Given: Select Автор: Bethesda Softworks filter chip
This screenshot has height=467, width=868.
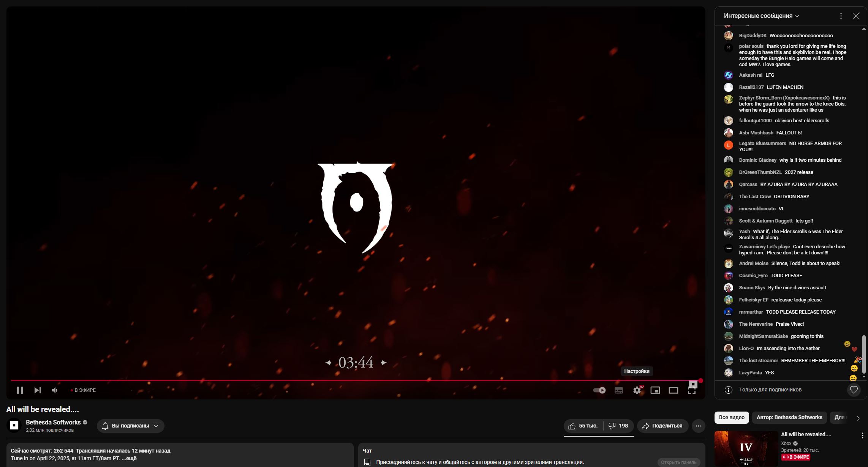Looking at the screenshot, I should click(789, 417).
